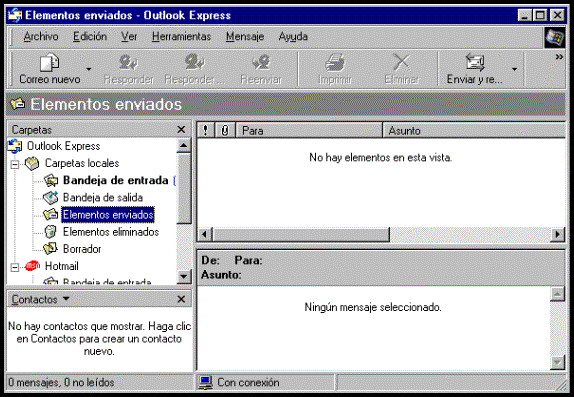Screen dimensions: 574x397
Task: Select Elementos eliminados folder
Action: coord(111,232)
